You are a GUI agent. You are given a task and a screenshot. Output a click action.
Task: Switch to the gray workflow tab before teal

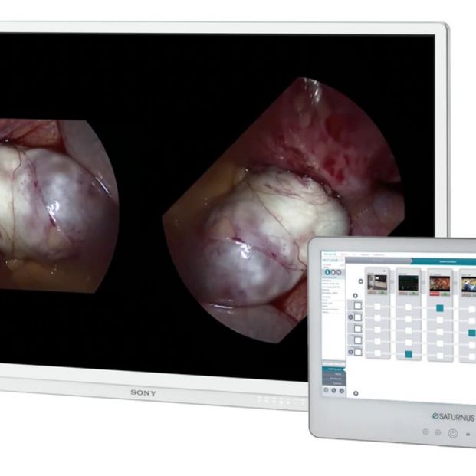pos(378,261)
